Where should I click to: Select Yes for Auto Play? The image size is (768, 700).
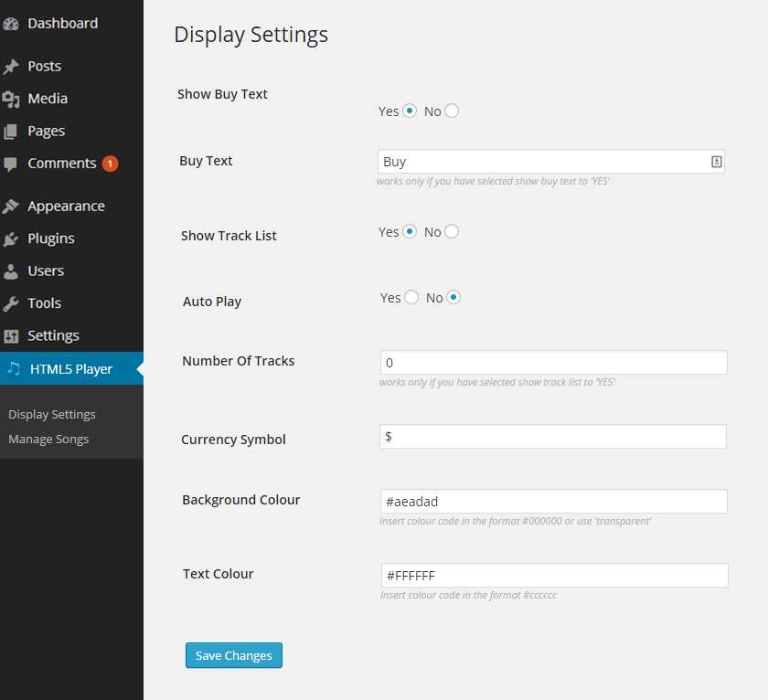click(411, 297)
